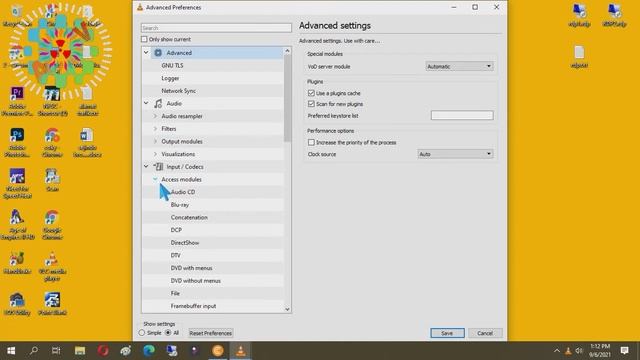This screenshot has height=360, width=640.
Task: Click the Advanced category chip icon
Action: (158, 53)
